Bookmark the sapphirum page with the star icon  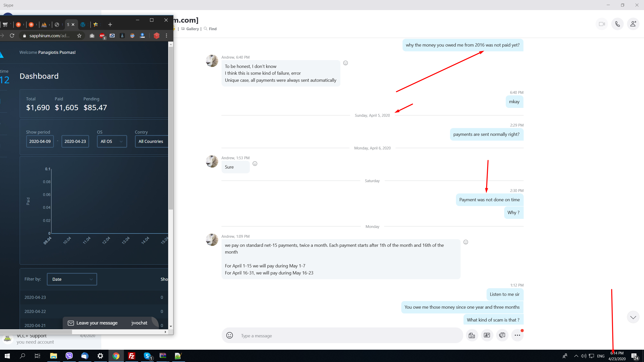(x=79, y=36)
